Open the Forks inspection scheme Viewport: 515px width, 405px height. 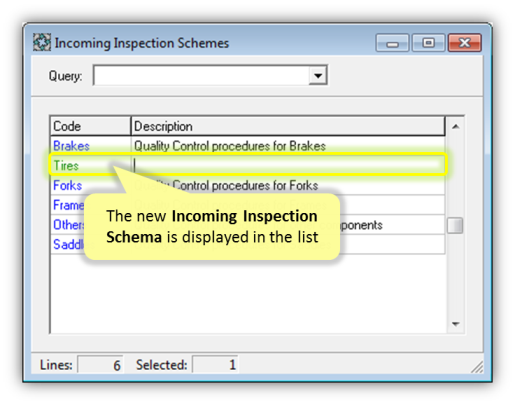pyautogui.click(x=68, y=185)
